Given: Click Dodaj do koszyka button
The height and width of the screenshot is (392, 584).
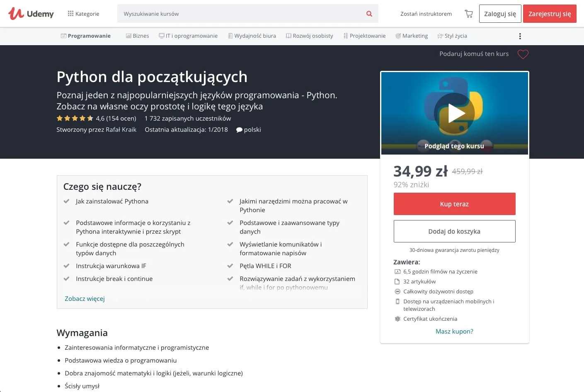Looking at the screenshot, I should pos(454,231).
